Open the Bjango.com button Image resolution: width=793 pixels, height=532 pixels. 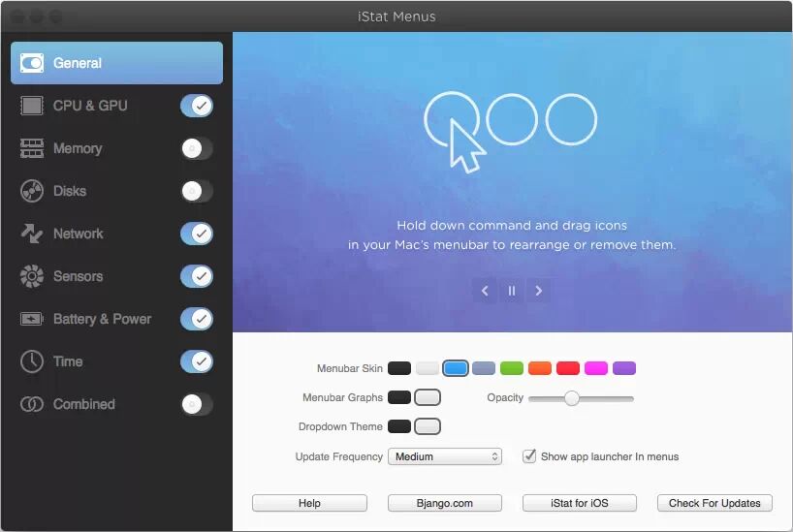coord(445,503)
